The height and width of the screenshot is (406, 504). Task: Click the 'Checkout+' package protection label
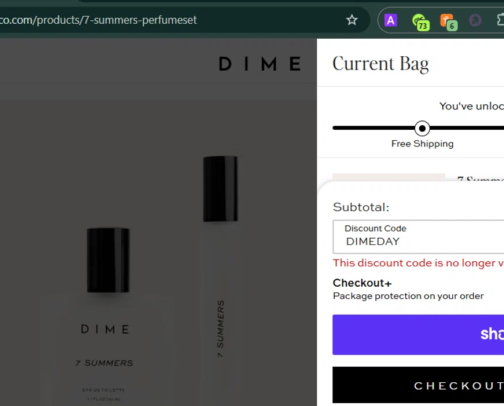(362, 283)
